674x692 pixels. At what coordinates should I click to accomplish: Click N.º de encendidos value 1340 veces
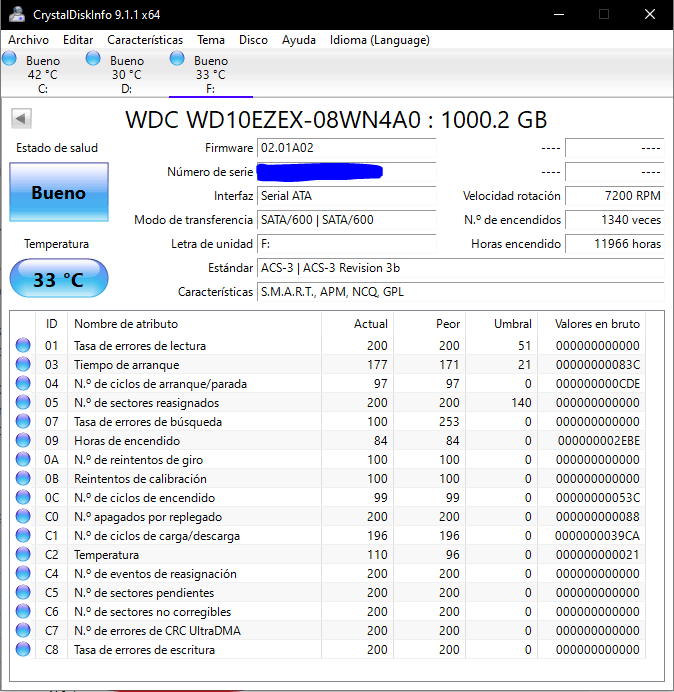614,219
